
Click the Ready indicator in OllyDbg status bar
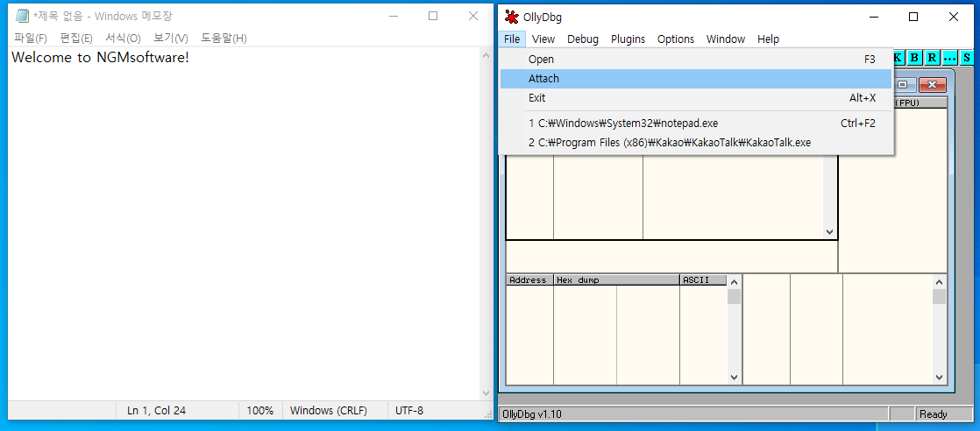click(x=934, y=414)
